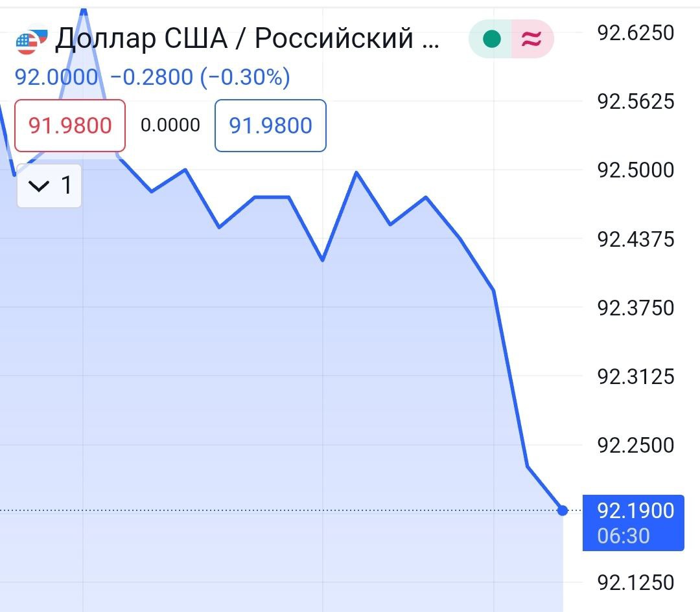Select the 92.5000 price scale label
The height and width of the screenshot is (612, 700).
[635, 170]
